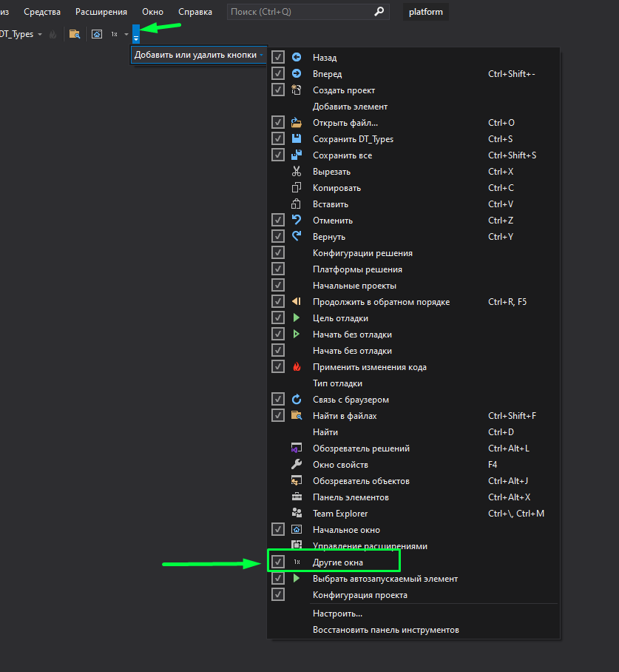Screen dimensions: 619x672
Task: Click the toolbox icon for Панель элементов
Action: point(297,497)
